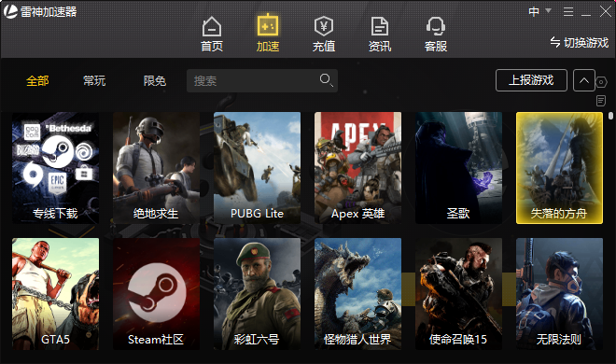Select the 专线下载 game card
The height and width of the screenshot is (364, 616).
click(55, 168)
